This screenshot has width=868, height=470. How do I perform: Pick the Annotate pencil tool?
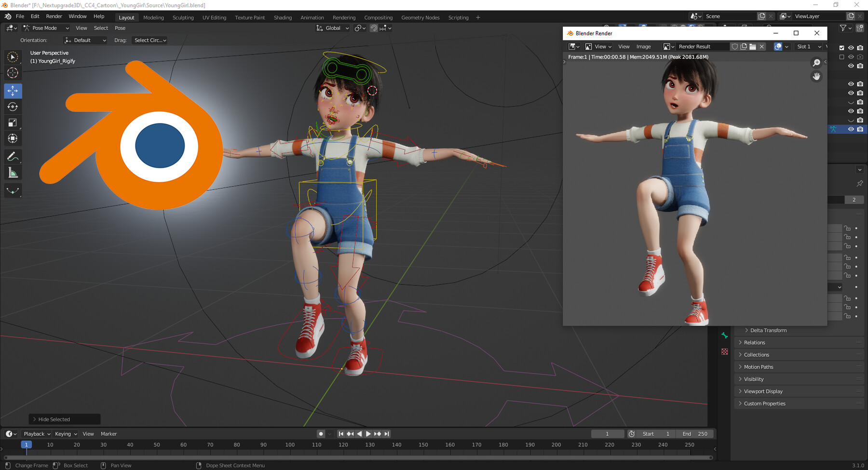click(x=13, y=157)
